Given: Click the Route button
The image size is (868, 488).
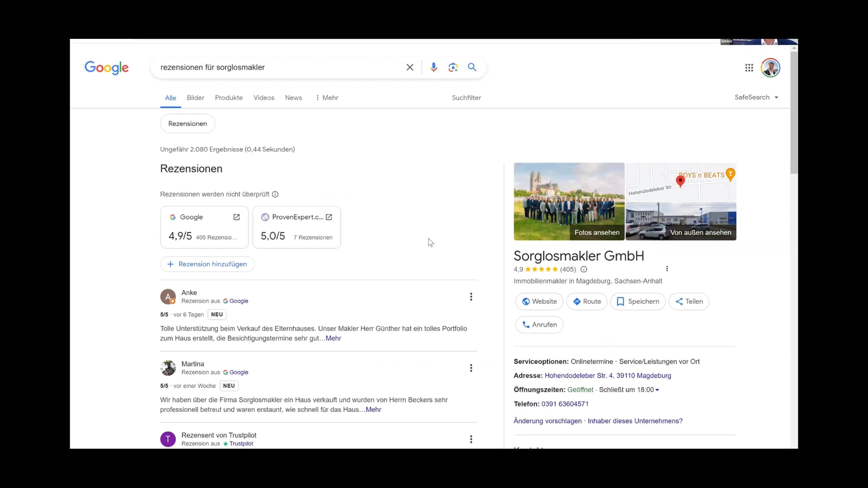Looking at the screenshot, I should [587, 301].
